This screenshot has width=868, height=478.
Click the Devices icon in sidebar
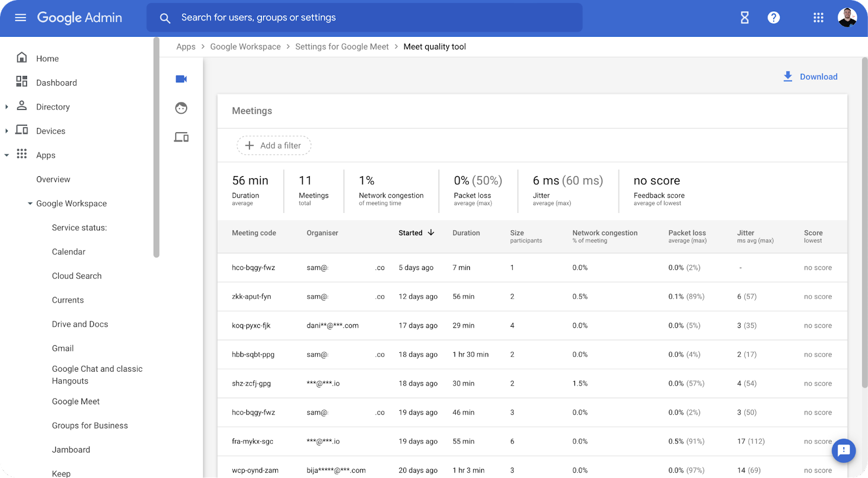[22, 130]
